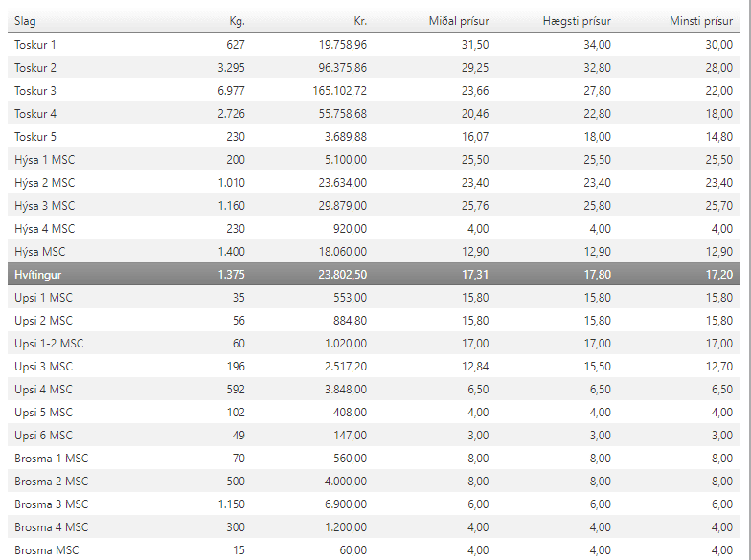751x560 pixels.
Task: Select the Brosma MSC row
Action: coord(374,549)
